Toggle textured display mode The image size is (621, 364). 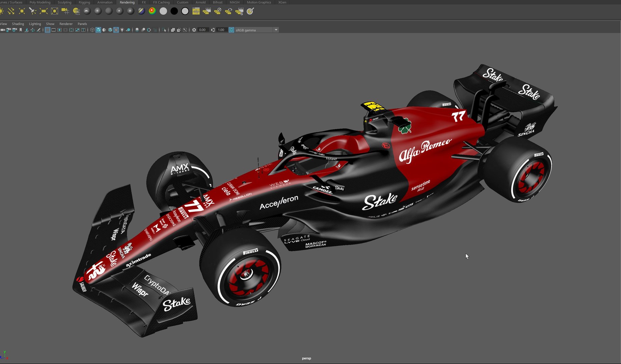116,30
